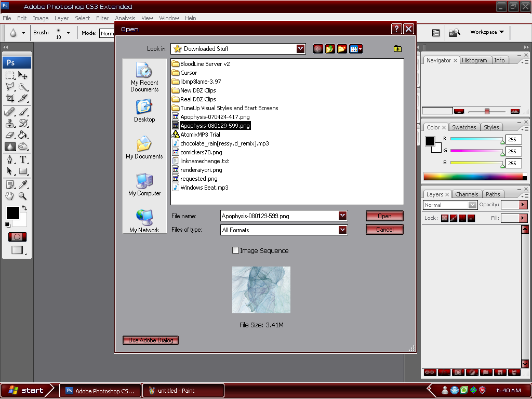
Task: Select the Polygonal Lasso tool
Action: pyautogui.click(x=10, y=87)
